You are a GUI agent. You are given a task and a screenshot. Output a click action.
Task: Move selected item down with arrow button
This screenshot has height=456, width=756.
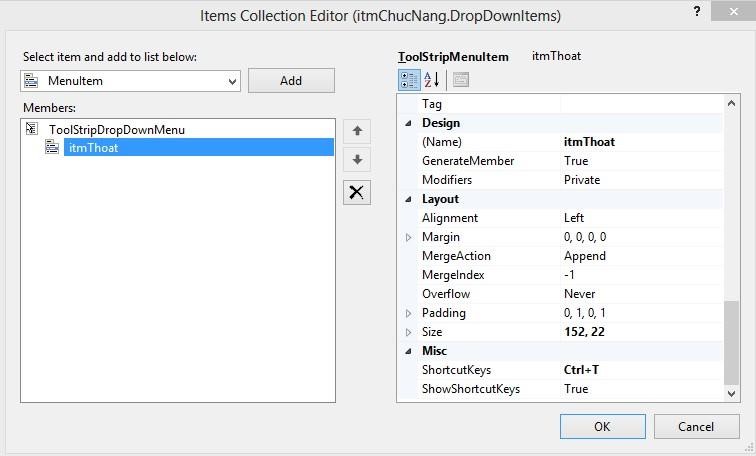[357, 160]
